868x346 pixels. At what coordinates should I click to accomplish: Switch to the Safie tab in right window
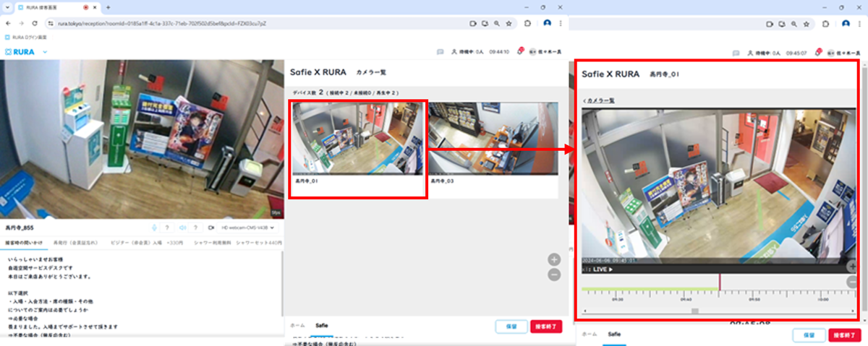(614, 334)
